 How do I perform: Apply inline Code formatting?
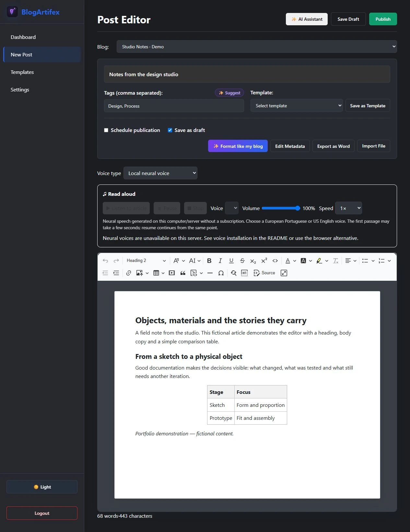275,261
